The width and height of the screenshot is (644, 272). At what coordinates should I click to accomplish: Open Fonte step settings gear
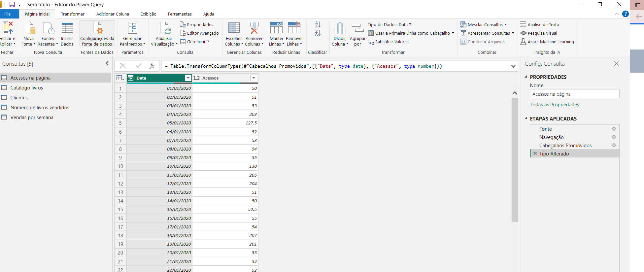coord(614,129)
